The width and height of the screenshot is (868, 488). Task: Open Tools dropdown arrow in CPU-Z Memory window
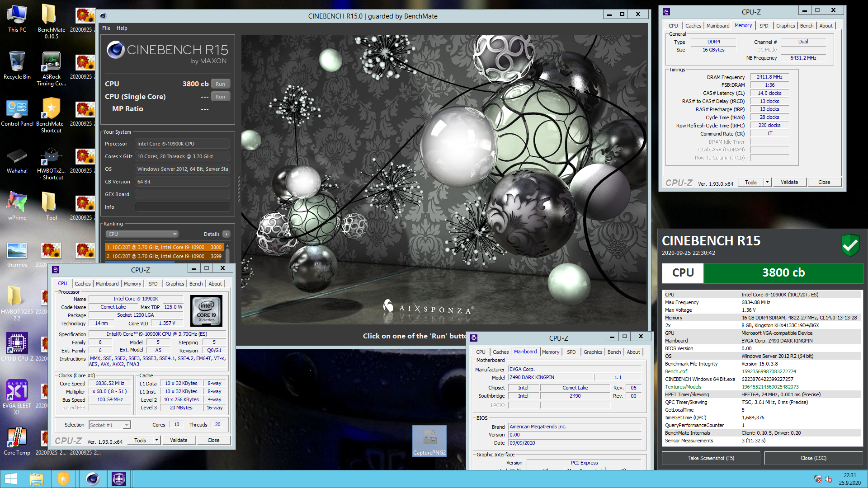point(767,182)
